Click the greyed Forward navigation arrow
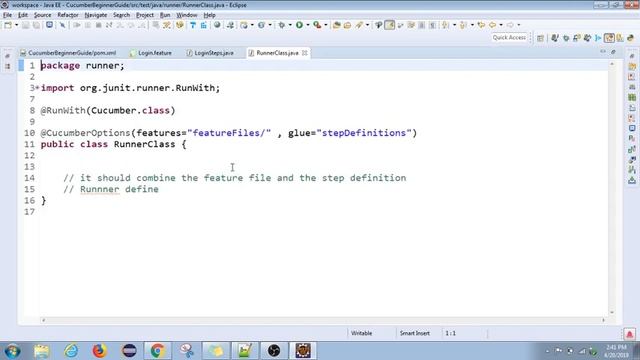 click(x=510, y=25)
